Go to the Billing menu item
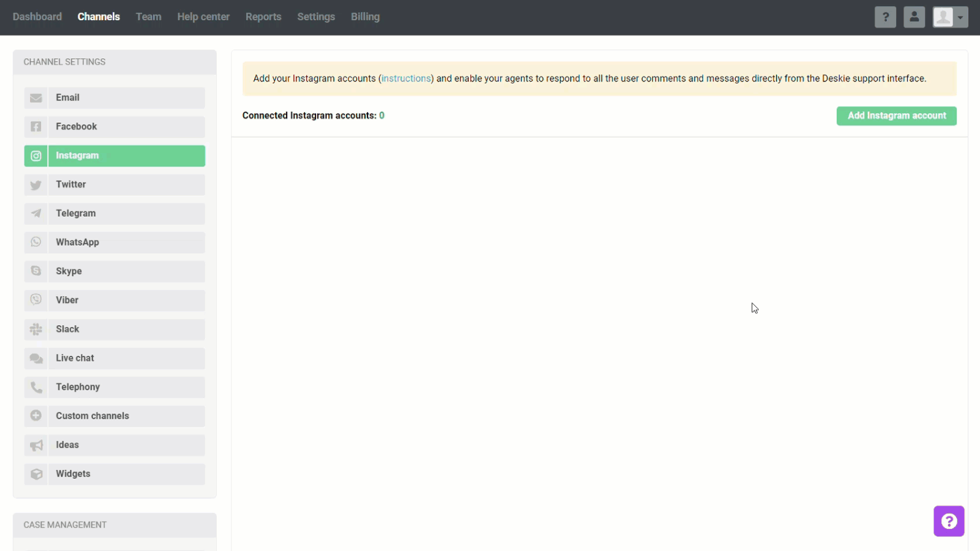 (x=365, y=17)
